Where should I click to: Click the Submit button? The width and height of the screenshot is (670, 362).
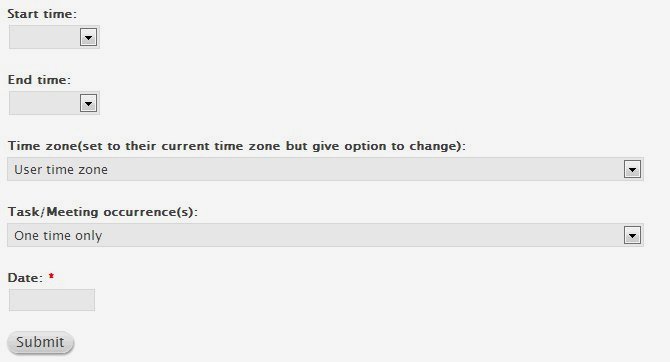tap(41, 342)
